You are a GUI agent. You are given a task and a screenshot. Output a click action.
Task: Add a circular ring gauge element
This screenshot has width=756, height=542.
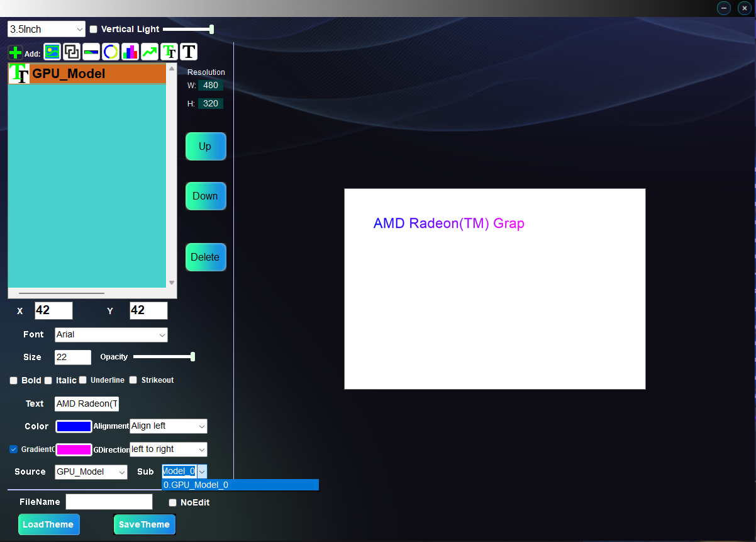coord(111,52)
